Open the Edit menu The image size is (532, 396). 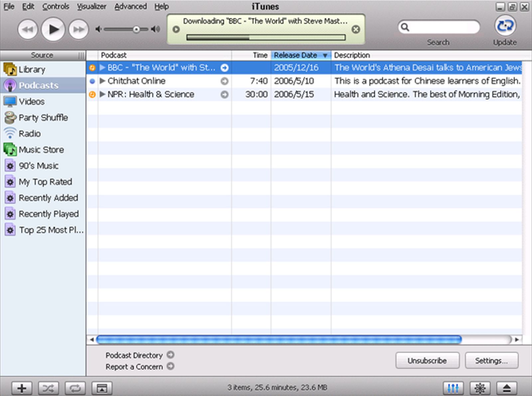[x=28, y=6]
